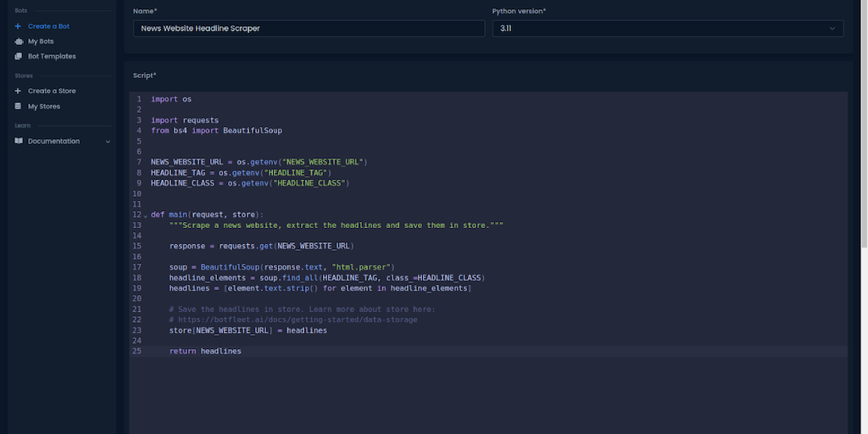Click the Bot Templates sidebar icon

[x=18, y=57]
